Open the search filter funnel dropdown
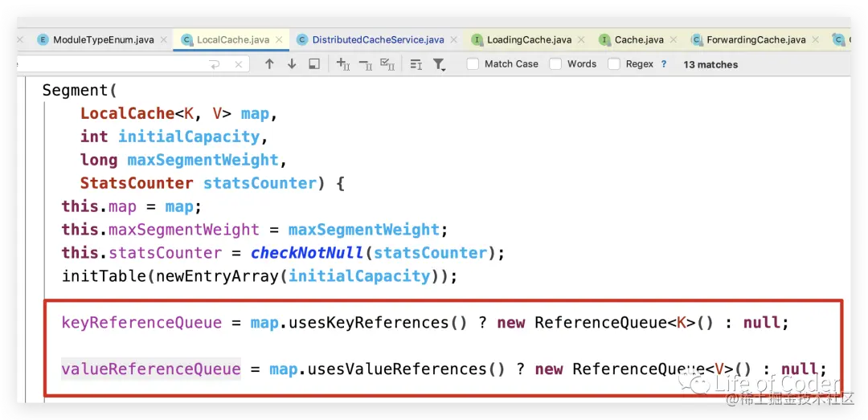Screen dimensions: 868x420 pyautogui.click(x=439, y=65)
